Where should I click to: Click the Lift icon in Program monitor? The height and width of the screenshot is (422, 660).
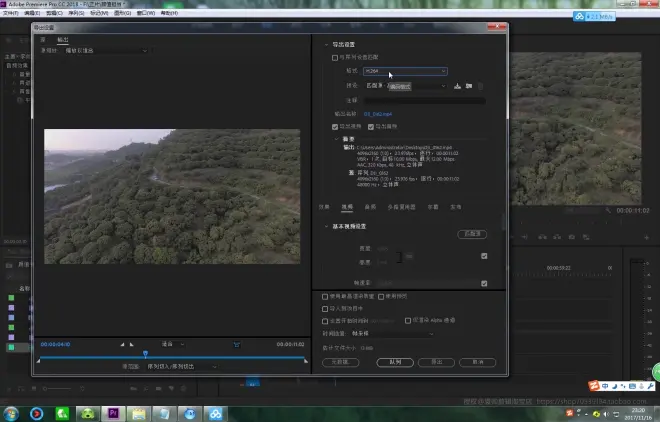(x=543, y=237)
